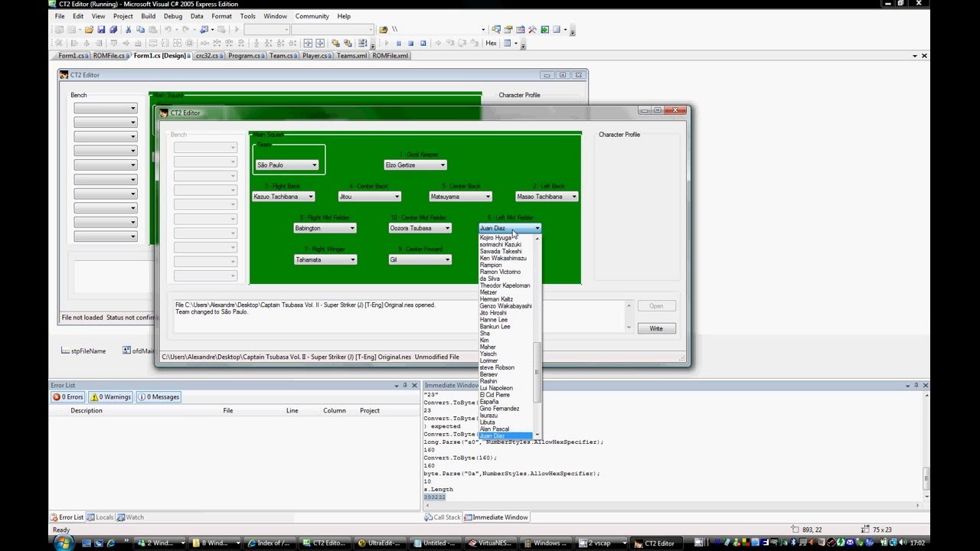Open the Oozora Tsubasa center midfielder dropdown

tap(420, 228)
